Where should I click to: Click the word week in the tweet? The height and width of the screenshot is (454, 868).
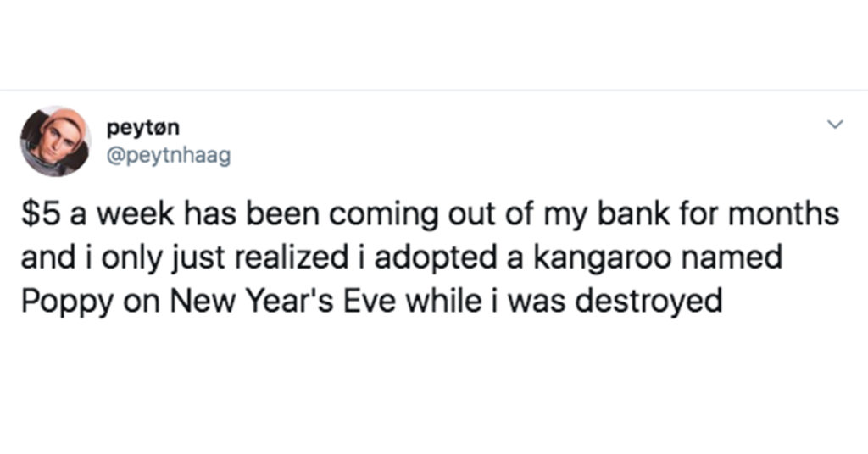click(x=136, y=214)
